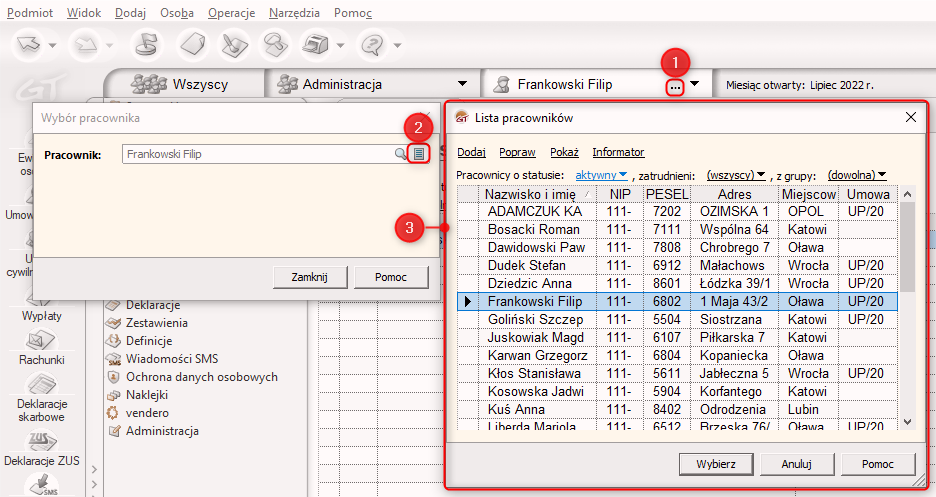Open Zestawienia in the module tree
Image resolution: width=936 pixels, height=497 pixels.
coord(156,323)
